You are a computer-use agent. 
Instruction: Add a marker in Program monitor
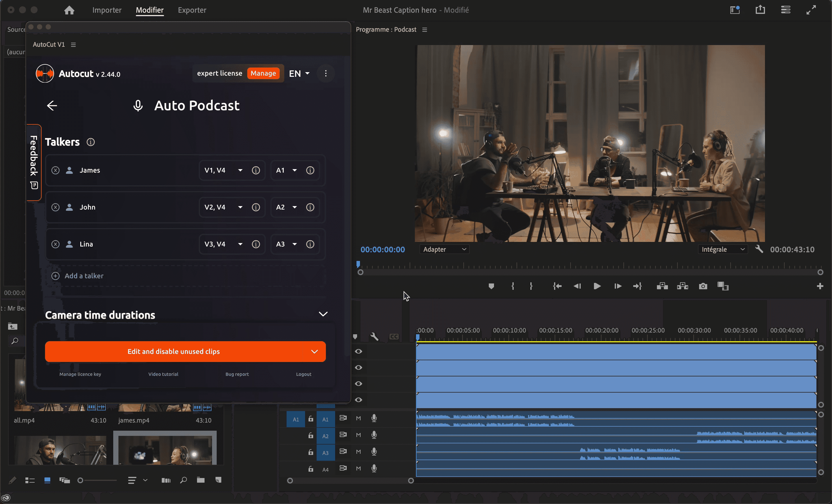[491, 286]
